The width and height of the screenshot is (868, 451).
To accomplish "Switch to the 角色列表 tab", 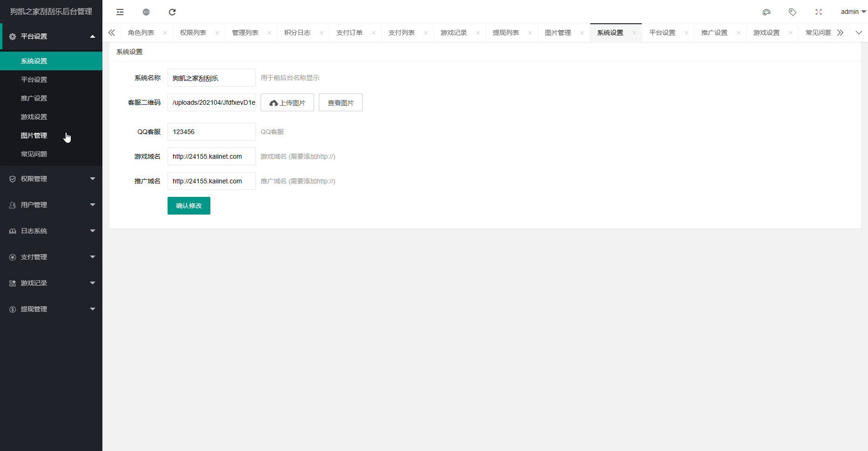I will coord(141,33).
